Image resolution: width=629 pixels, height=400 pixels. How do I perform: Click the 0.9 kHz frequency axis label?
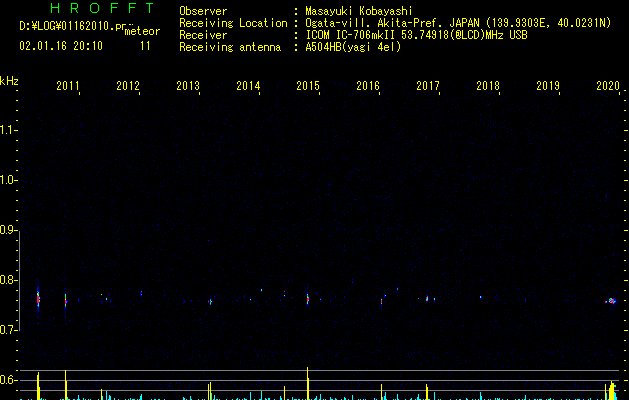tap(7, 230)
